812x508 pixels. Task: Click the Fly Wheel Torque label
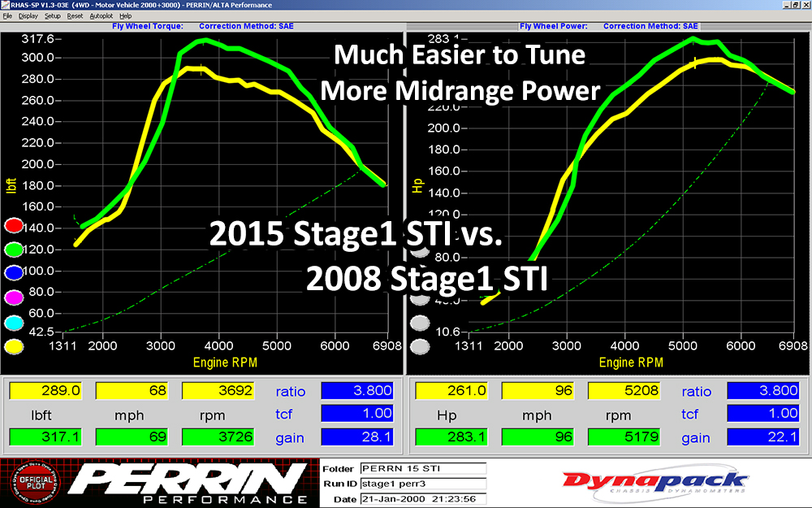pyautogui.click(x=148, y=26)
